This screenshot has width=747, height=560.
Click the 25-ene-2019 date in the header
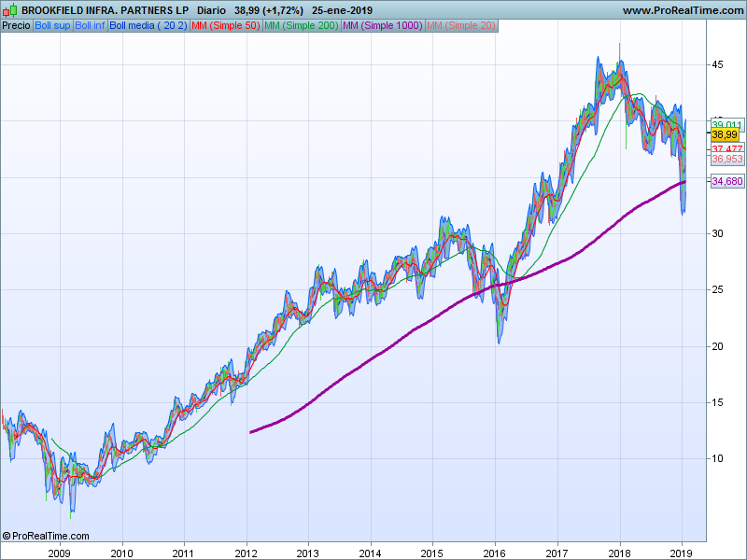pos(342,10)
